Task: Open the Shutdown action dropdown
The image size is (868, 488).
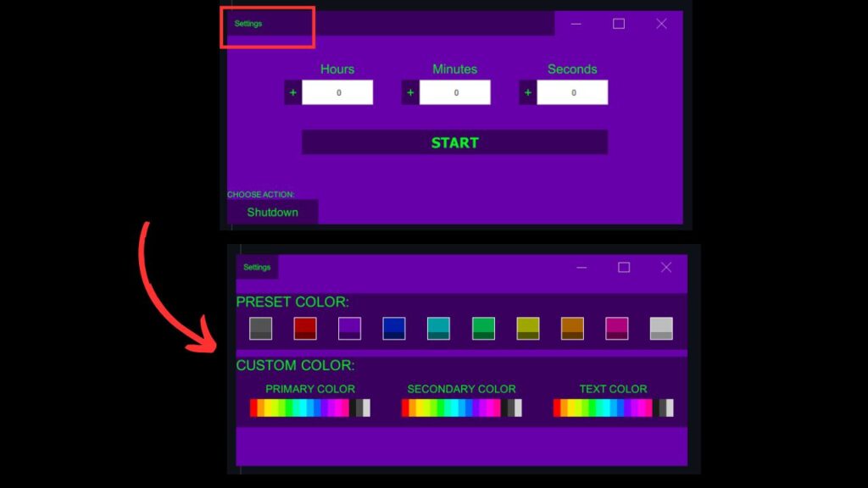Action: pyautogui.click(x=272, y=212)
